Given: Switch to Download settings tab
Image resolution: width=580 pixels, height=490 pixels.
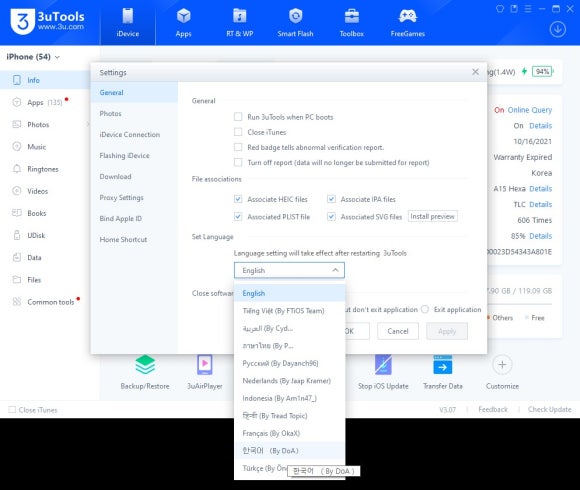Looking at the screenshot, I should pyautogui.click(x=134, y=176).
